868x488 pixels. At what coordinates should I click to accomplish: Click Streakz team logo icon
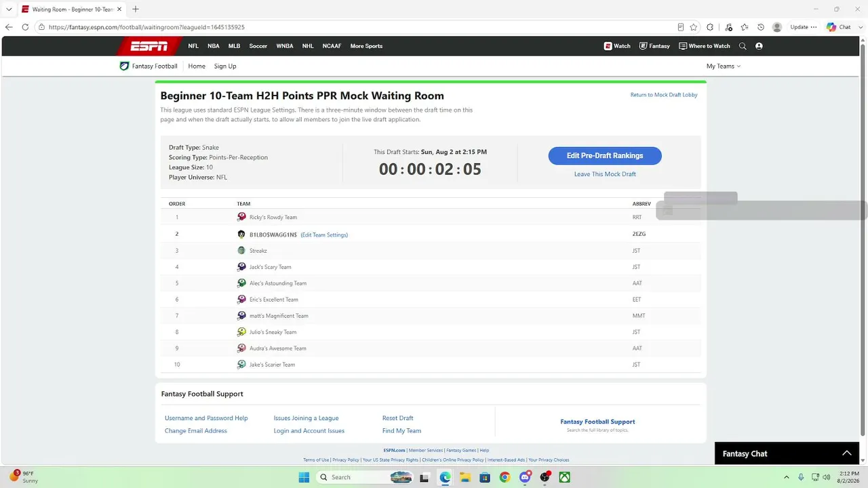click(241, 250)
